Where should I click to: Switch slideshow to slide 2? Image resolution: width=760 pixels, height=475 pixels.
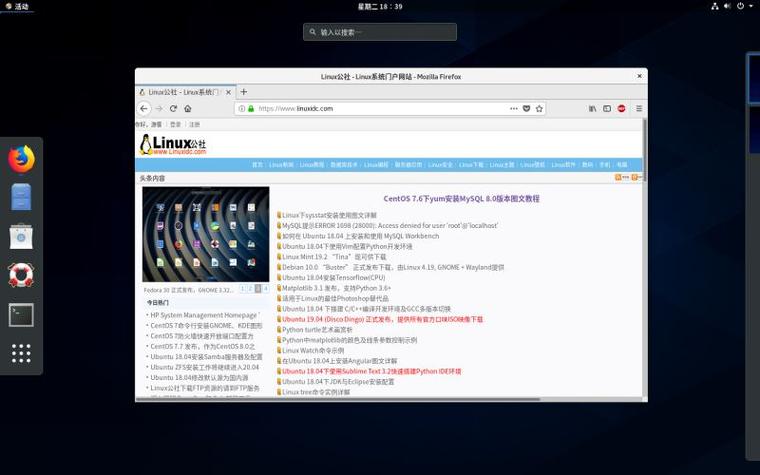click(251, 289)
